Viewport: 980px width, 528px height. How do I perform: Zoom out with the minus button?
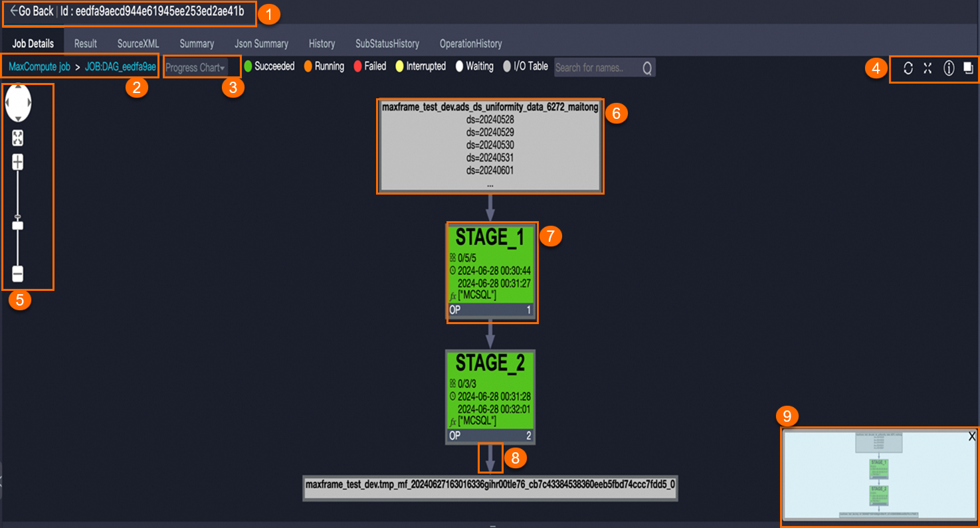(18, 274)
